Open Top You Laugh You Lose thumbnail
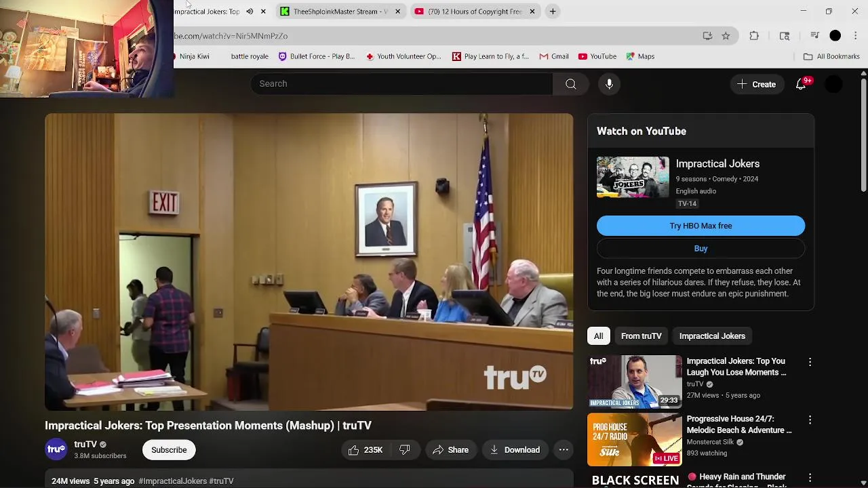The image size is (868, 488). pos(635,382)
